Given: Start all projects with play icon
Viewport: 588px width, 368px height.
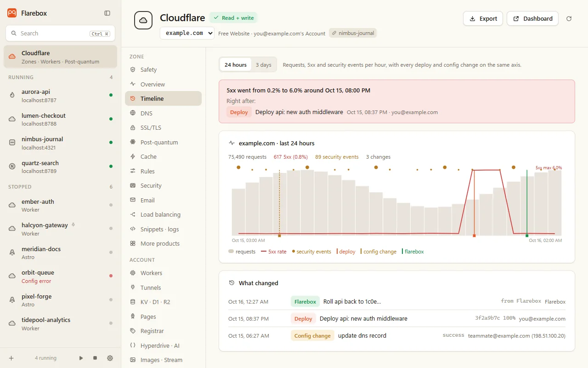Looking at the screenshot, I should tap(81, 358).
